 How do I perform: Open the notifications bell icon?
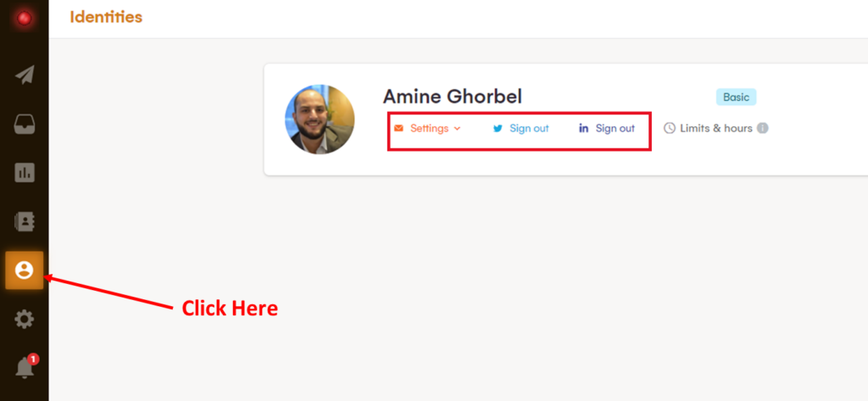click(25, 368)
